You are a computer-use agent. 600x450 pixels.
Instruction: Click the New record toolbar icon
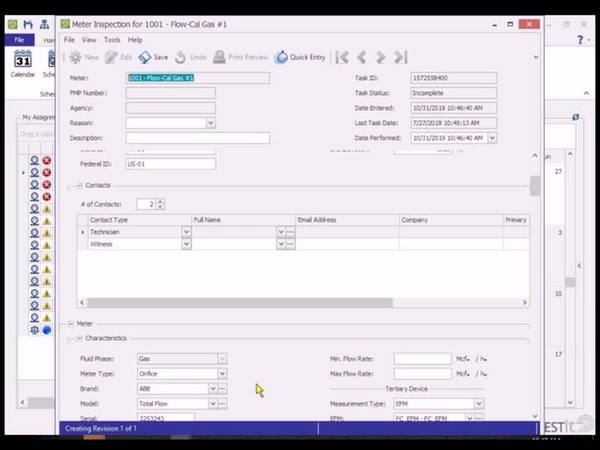pyautogui.click(x=82, y=58)
